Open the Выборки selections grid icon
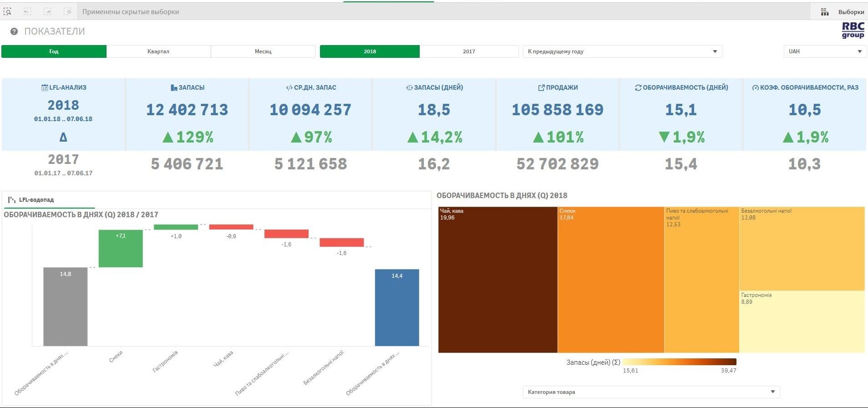Viewport: 868px width, 408px height. 824,12
